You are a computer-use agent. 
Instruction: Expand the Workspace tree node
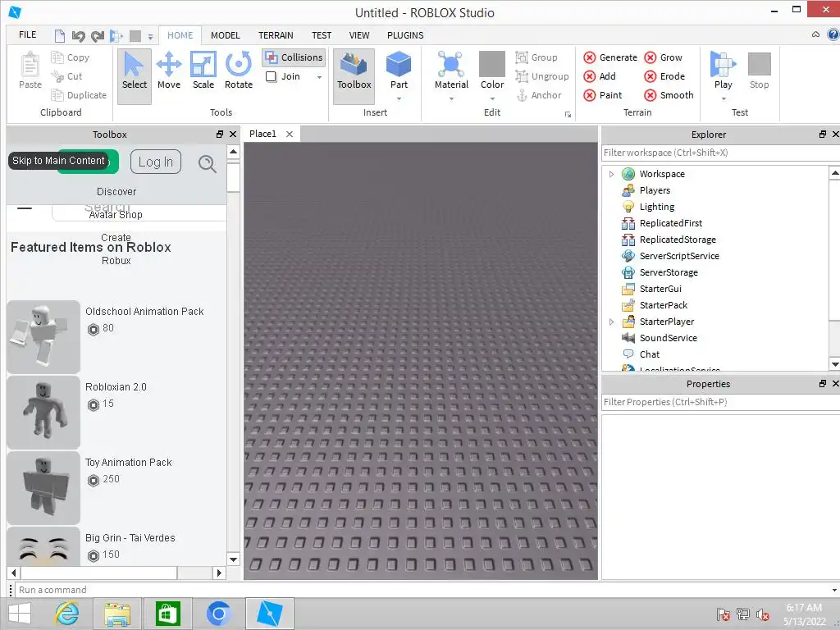click(611, 174)
